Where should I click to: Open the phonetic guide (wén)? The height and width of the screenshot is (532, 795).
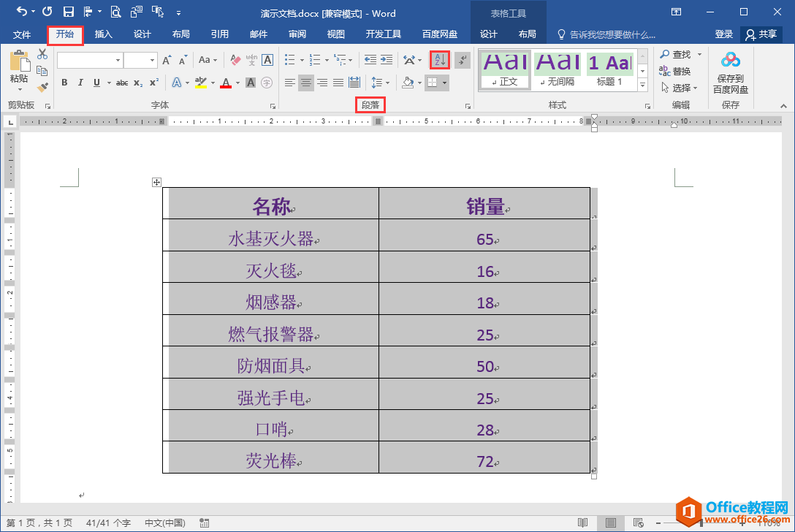click(x=251, y=60)
